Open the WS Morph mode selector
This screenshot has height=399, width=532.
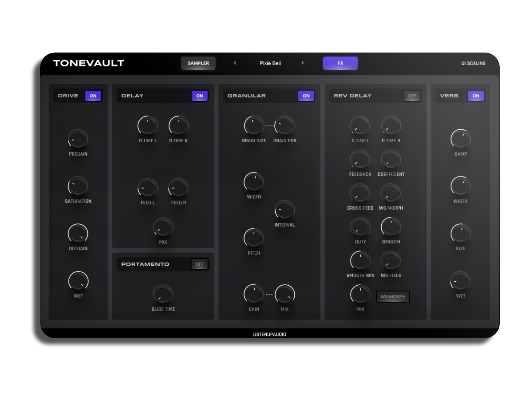coord(393,297)
